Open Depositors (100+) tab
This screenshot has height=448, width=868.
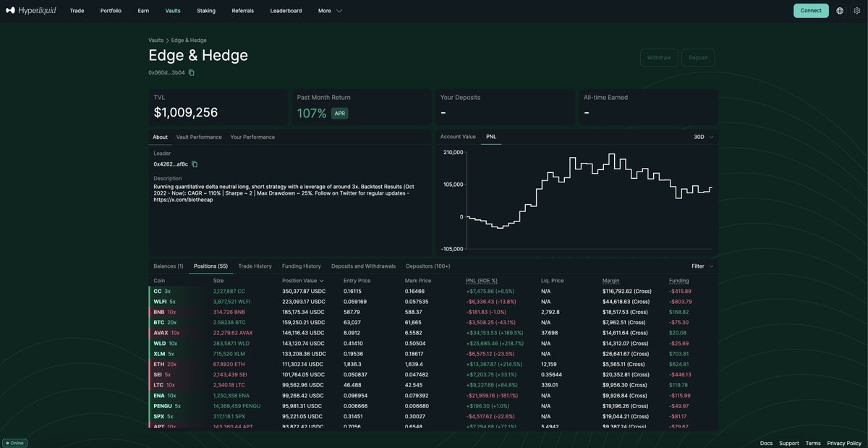tap(428, 266)
